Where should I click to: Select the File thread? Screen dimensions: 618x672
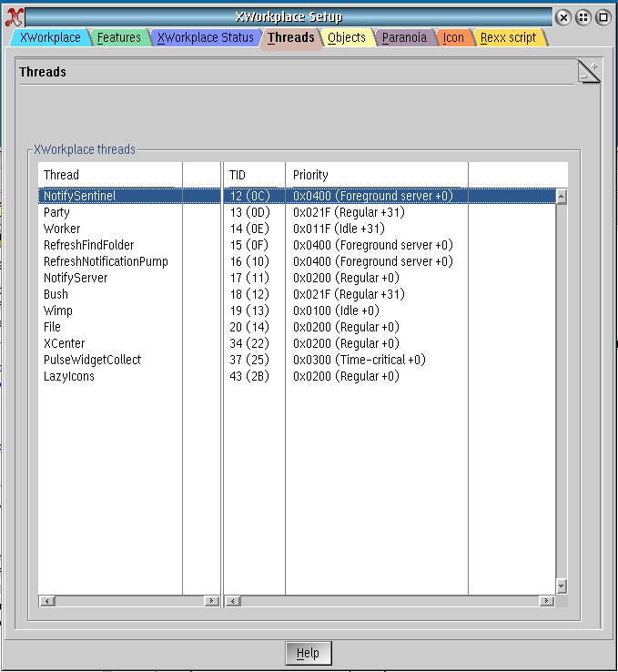pyautogui.click(x=52, y=327)
